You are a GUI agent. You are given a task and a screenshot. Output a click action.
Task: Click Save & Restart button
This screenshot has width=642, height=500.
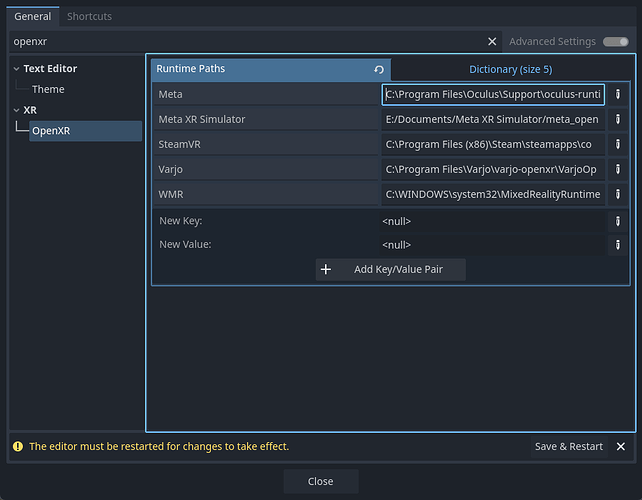[568, 446]
